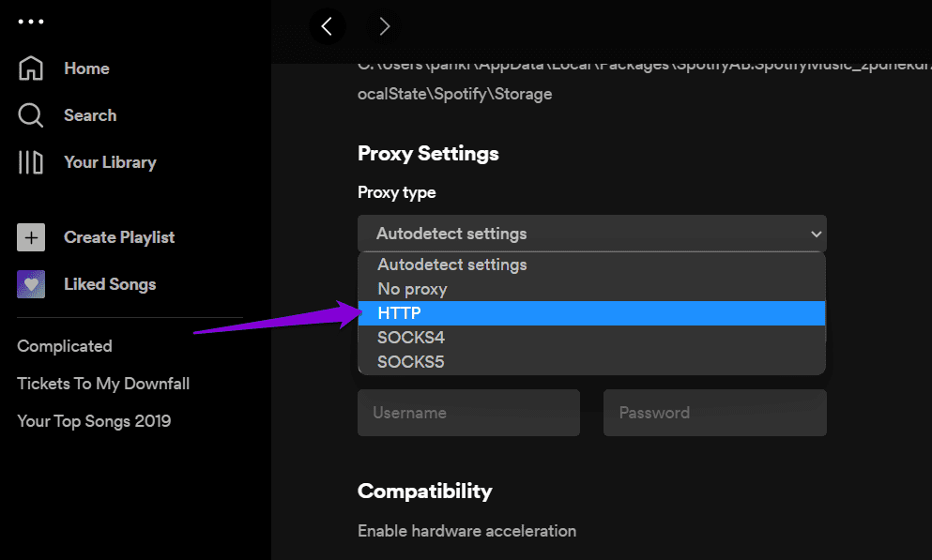Click the Search magnifier icon

point(31,115)
